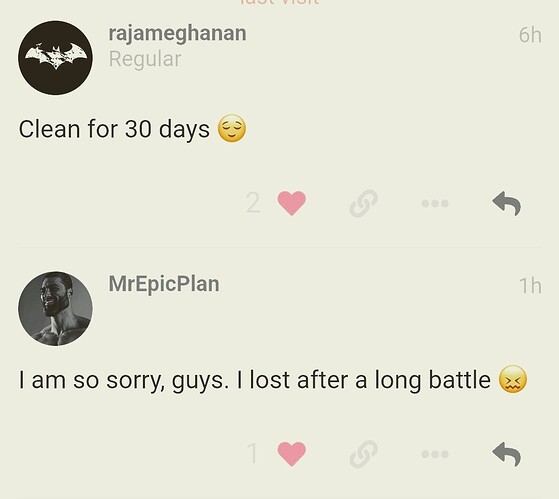Image resolution: width=559 pixels, height=499 pixels.
Task: Click the Regular user title
Action: point(145,59)
